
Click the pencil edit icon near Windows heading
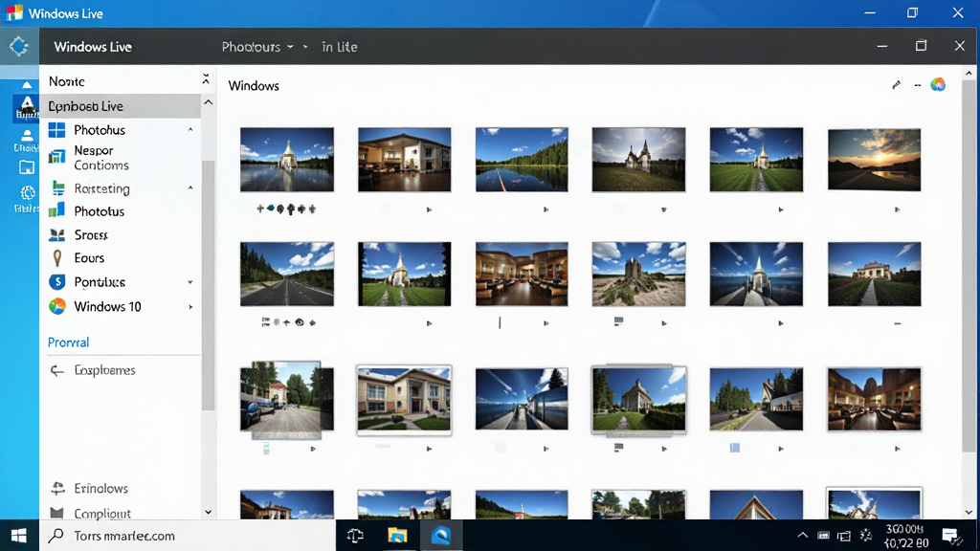click(x=896, y=85)
